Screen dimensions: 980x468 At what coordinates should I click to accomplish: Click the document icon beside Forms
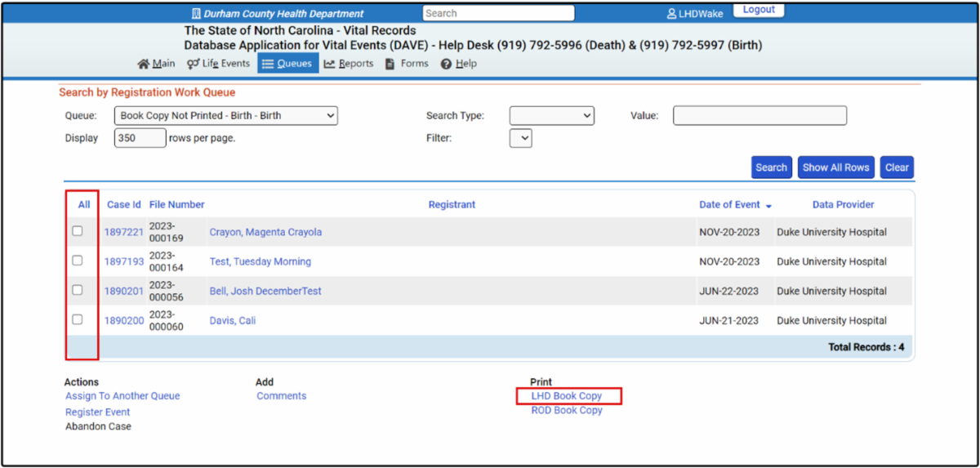[x=390, y=64]
